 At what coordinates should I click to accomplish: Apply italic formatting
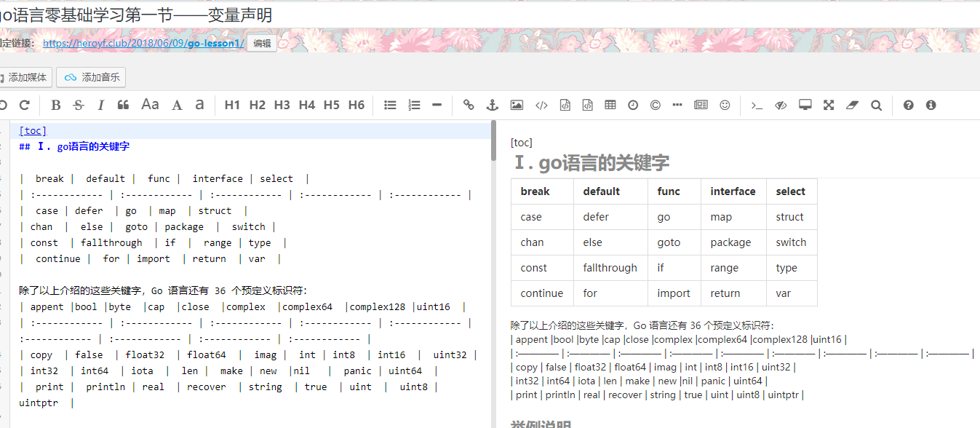pos(100,105)
